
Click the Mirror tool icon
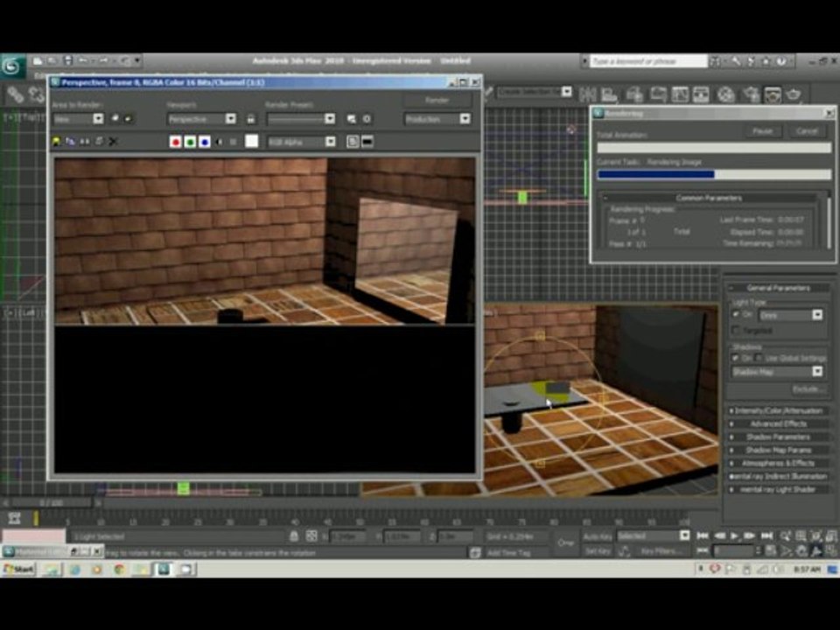(x=588, y=94)
